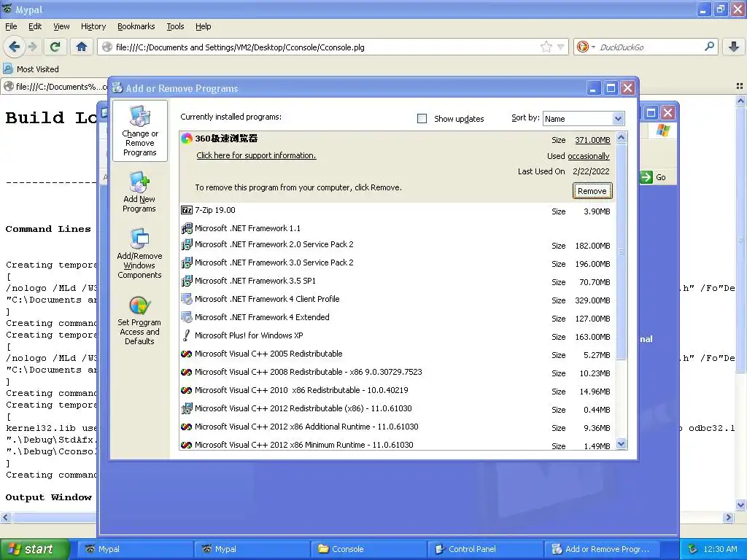Switch to Control Panel taskbar button

pos(485,549)
